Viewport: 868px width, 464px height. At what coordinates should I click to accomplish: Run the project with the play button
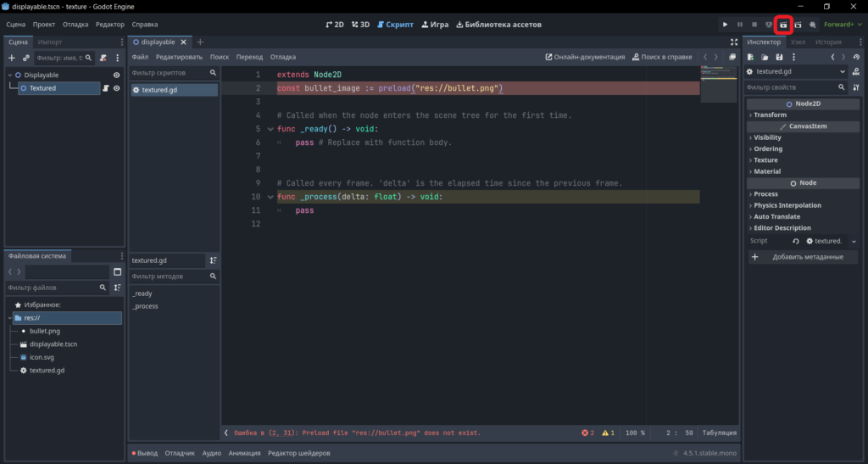pyautogui.click(x=725, y=25)
